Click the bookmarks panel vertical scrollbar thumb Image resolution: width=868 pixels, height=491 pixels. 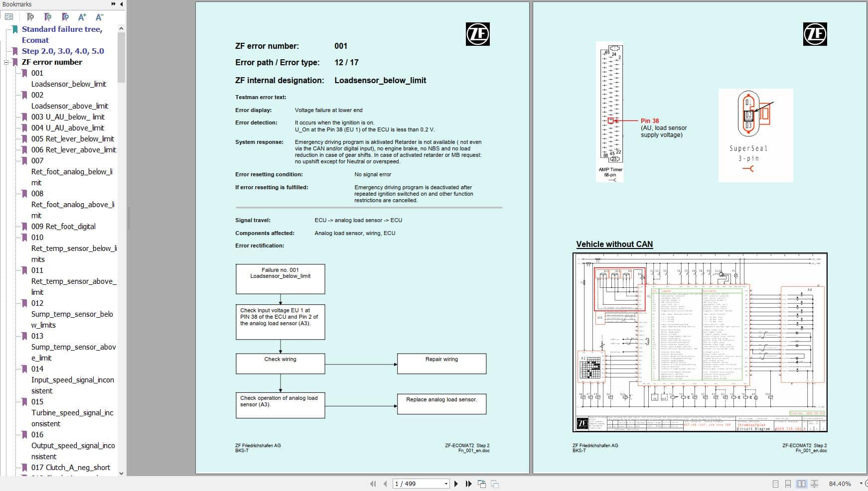(x=121, y=58)
